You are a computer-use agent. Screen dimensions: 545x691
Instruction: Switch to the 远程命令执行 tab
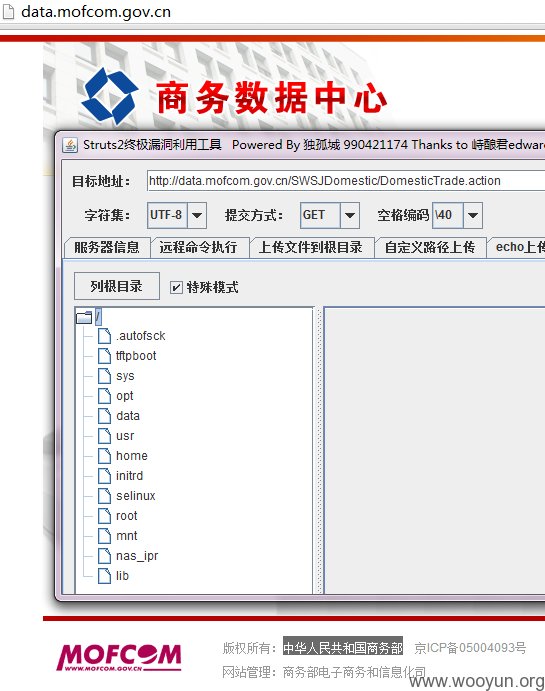198,247
